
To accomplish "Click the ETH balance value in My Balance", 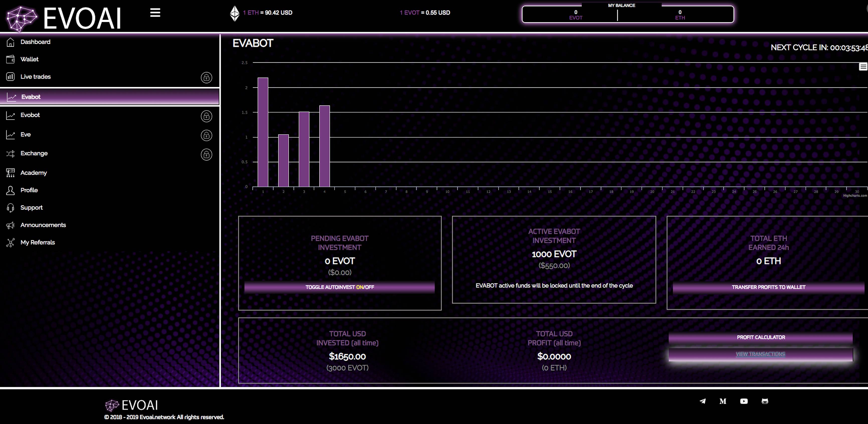I will click(680, 13).
